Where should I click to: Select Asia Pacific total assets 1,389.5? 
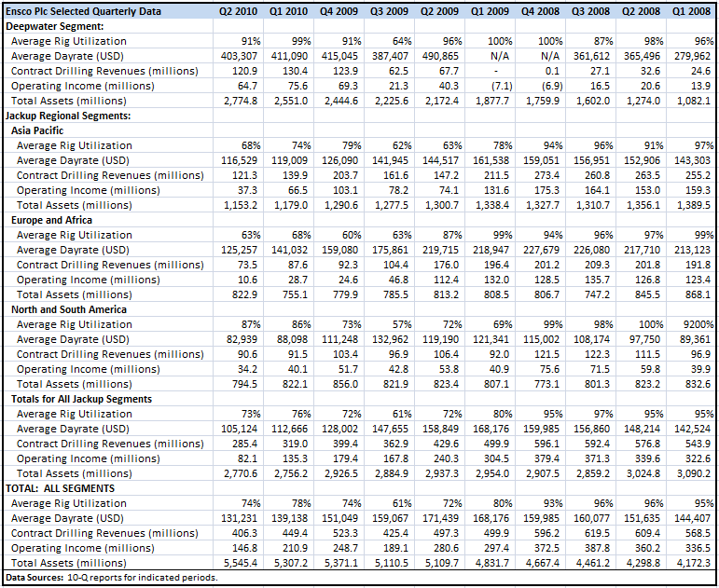point(694,205)
